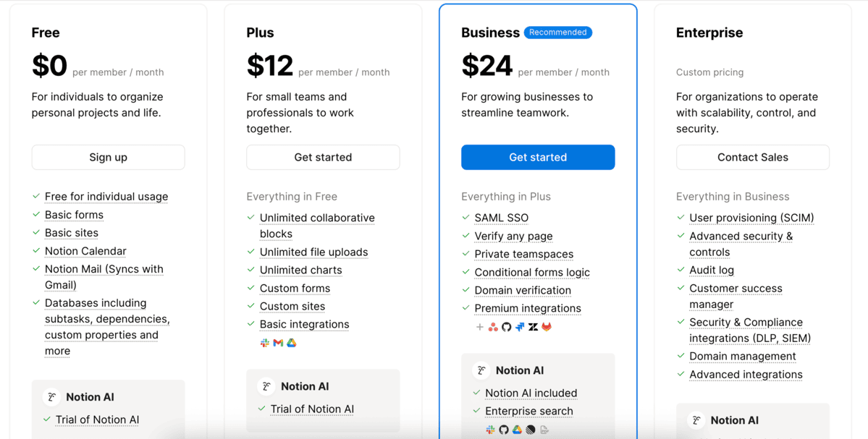Click the Linear icon under Enterprise search
Image resolution: width=868 pixels, height=439 pixels.
531,430
